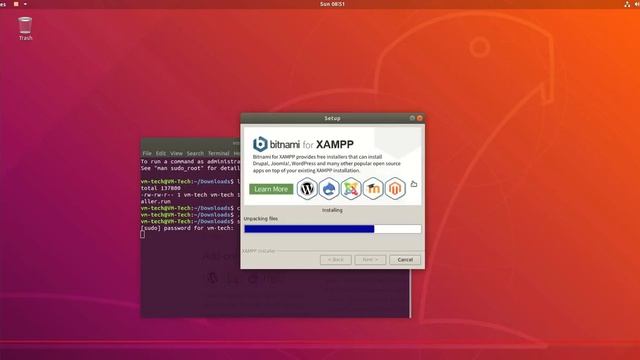The image size is (640, 360).
Task: Click the terminal cursor block
Action: (x=142, y=234)
